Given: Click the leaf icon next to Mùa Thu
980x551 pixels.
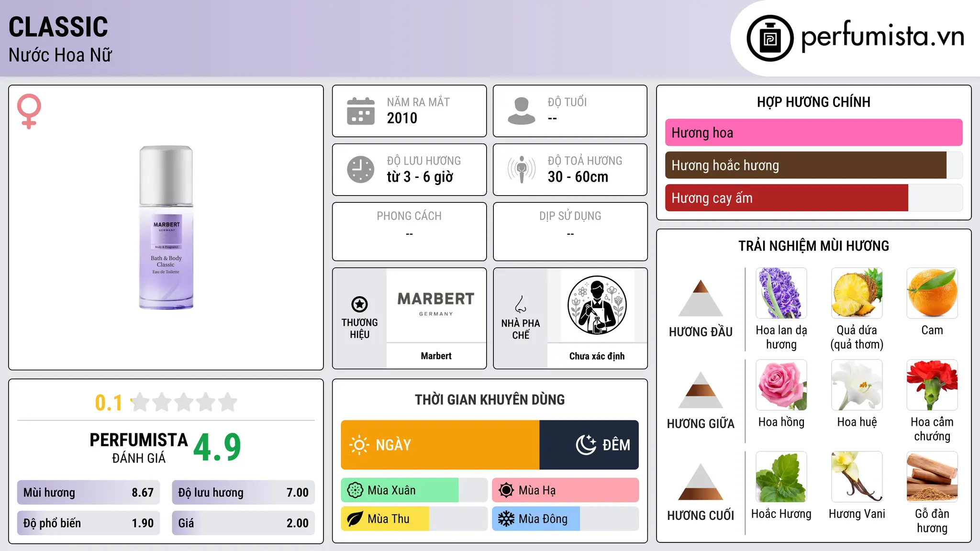Looking at the screenshot, I should pos(355,519).
